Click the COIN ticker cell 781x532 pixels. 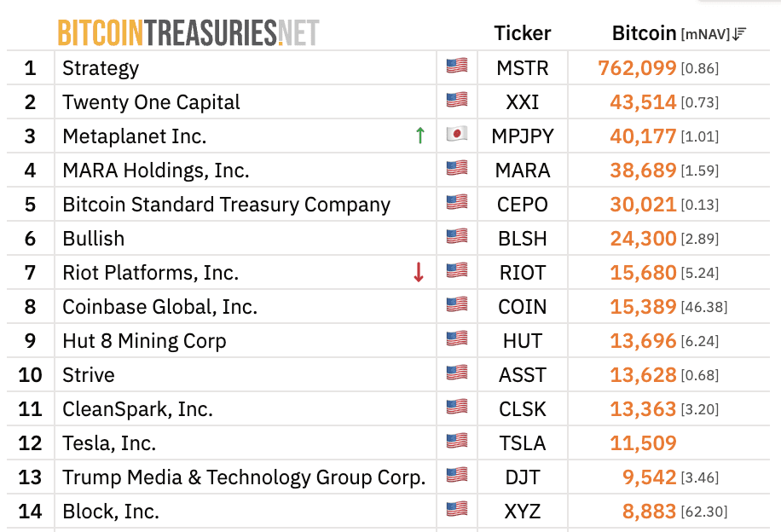522,307
